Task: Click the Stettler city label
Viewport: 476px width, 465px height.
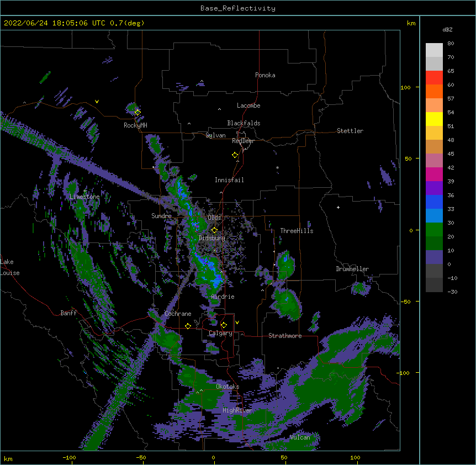Action: coord(350,131)
